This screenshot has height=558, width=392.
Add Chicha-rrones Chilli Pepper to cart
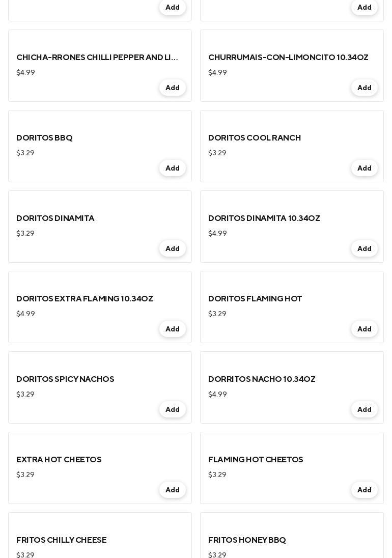click(x=172, y=88)
